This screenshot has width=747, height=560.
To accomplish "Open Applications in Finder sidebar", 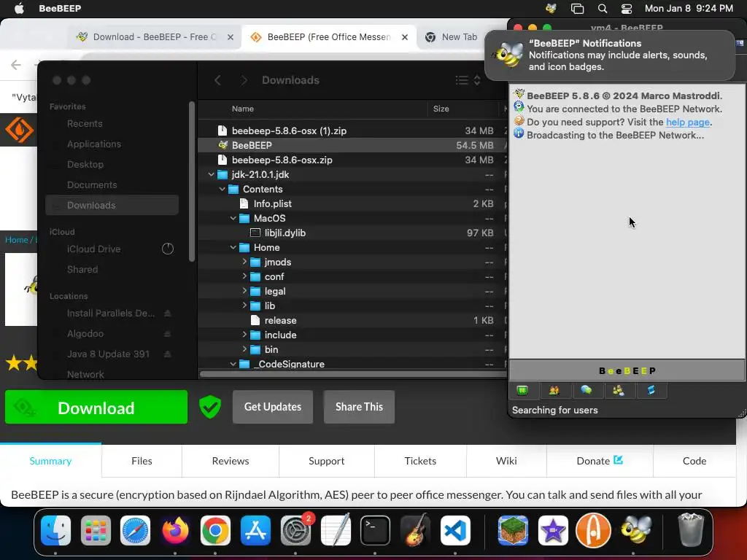I will click(112, 144).
